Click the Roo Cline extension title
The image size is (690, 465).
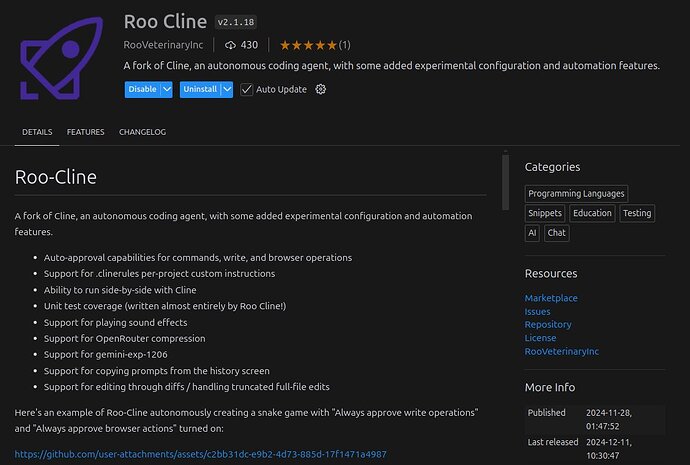coord(165,22)
